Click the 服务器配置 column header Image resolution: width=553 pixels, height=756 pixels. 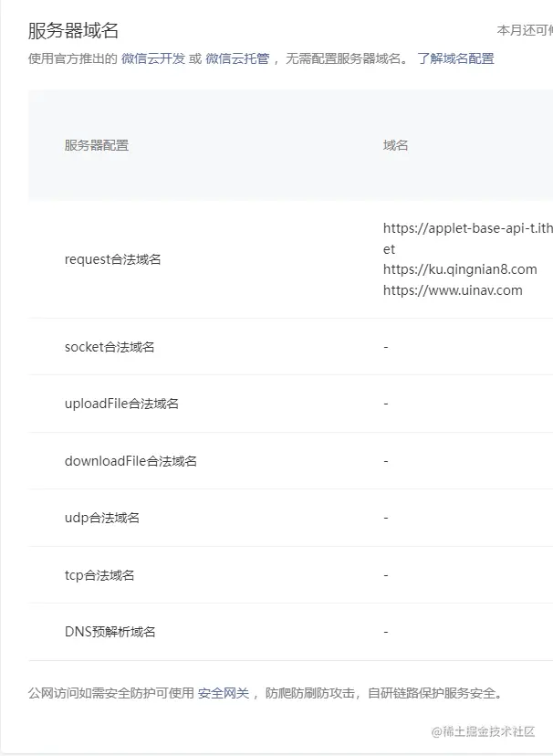[97, 145]
